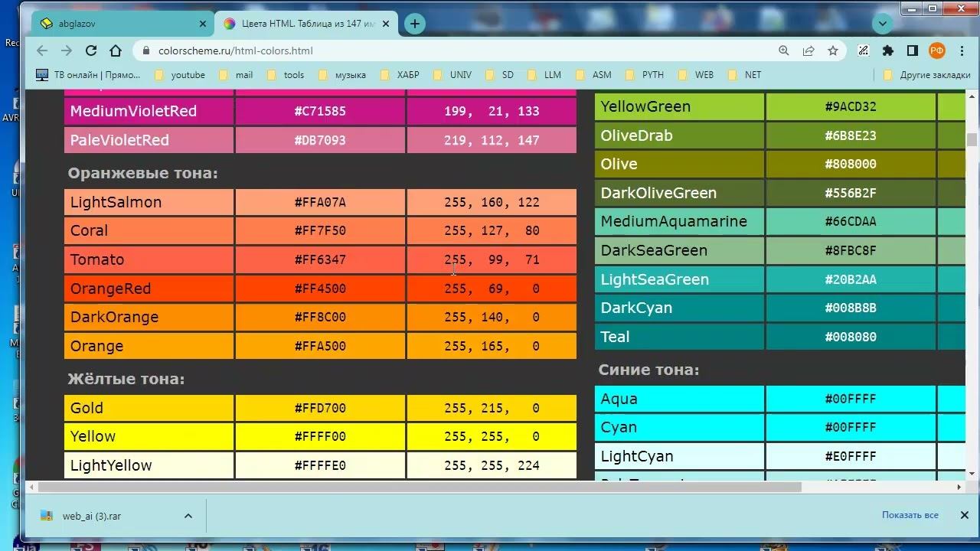Bookmark this page with star
Screen dimensions: 980x551
(x=833, y=51)
